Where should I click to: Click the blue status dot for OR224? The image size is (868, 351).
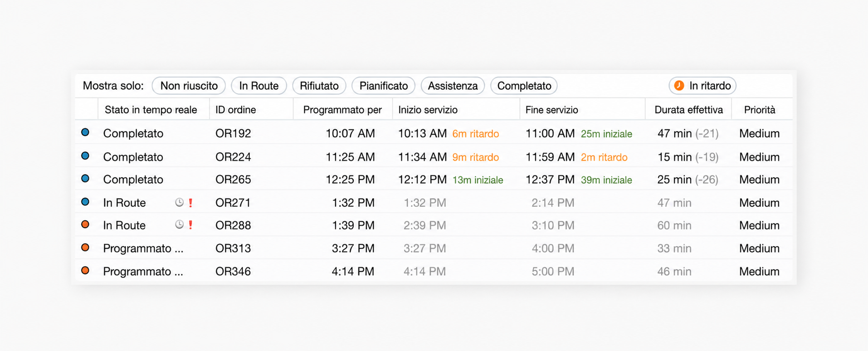point(85,156)
